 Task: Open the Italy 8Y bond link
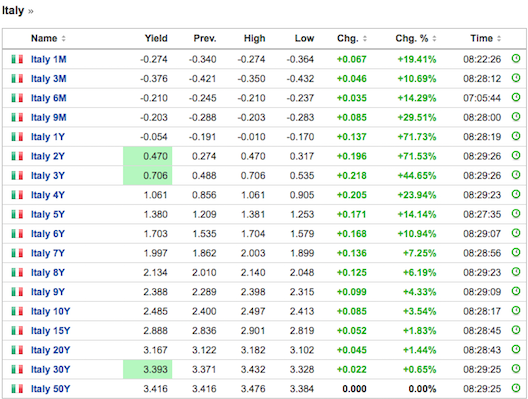(48, 272)
